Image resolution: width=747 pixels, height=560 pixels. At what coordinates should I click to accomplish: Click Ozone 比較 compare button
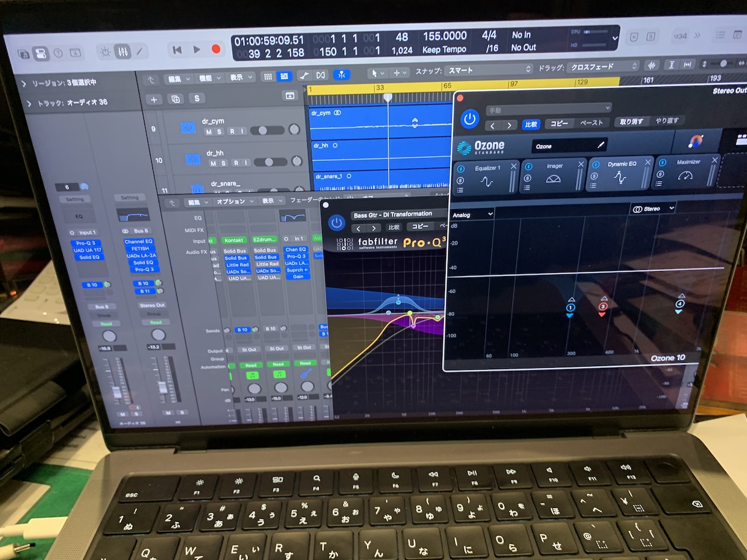[531, 124]
